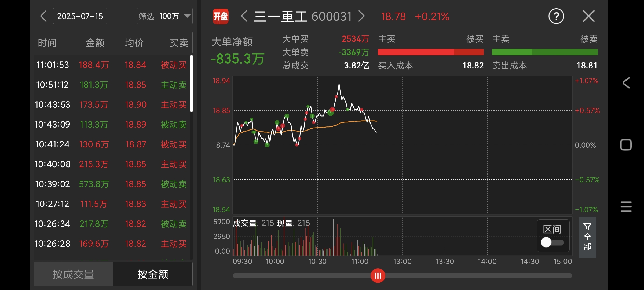Close the big order panel with X
The width and height of the screenshot is (644, 290).
point(589,16)
